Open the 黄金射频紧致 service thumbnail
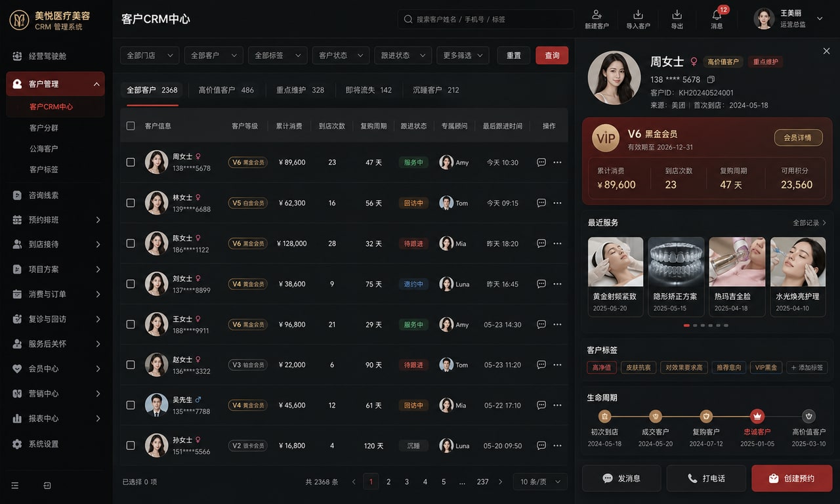Screen dimensions: 840x504 point(616,262)
